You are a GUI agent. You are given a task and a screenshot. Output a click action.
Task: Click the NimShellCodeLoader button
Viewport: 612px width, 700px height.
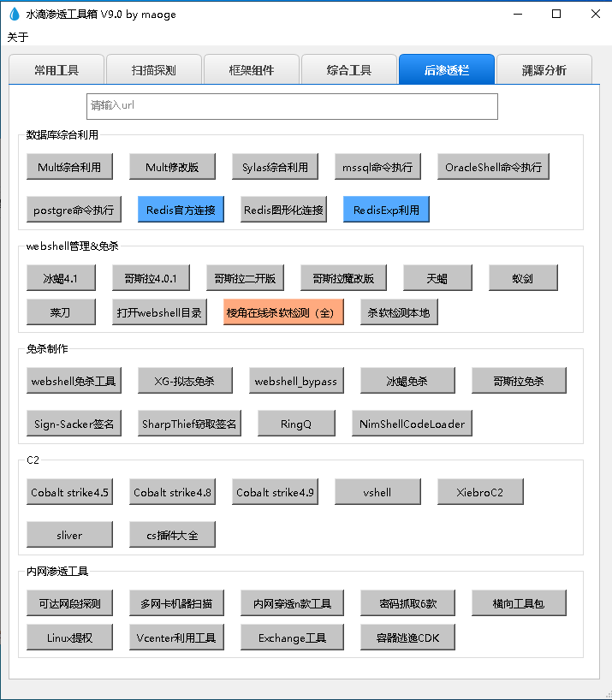412,424
